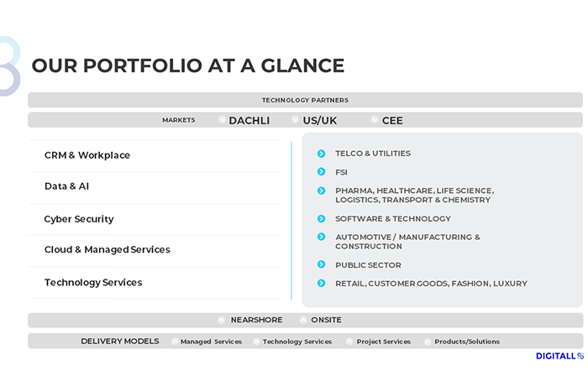
Task: Click the arrow icon beside PHARMA, HEALTHCARE, LIFE SCIENCE
Action: [322, 191]
